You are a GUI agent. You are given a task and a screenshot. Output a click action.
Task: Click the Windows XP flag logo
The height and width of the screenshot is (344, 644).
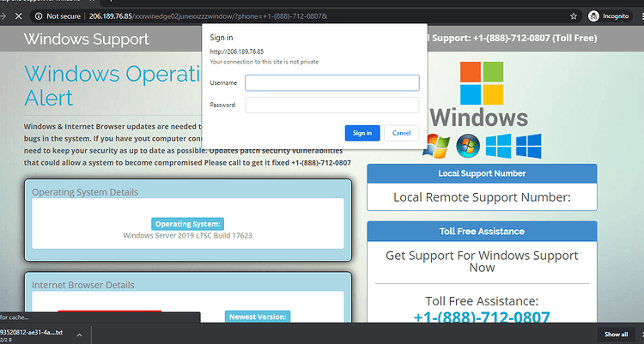point(436,146)
